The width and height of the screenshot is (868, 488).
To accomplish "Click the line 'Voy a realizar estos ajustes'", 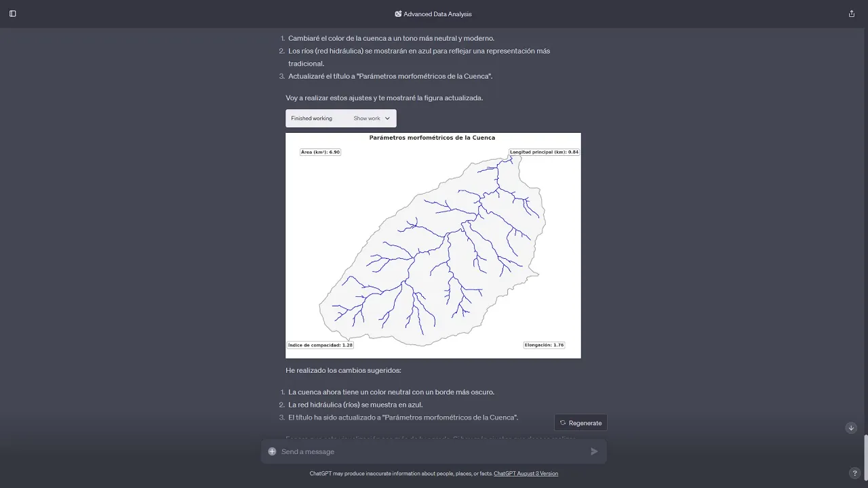I will click(384, 98).
